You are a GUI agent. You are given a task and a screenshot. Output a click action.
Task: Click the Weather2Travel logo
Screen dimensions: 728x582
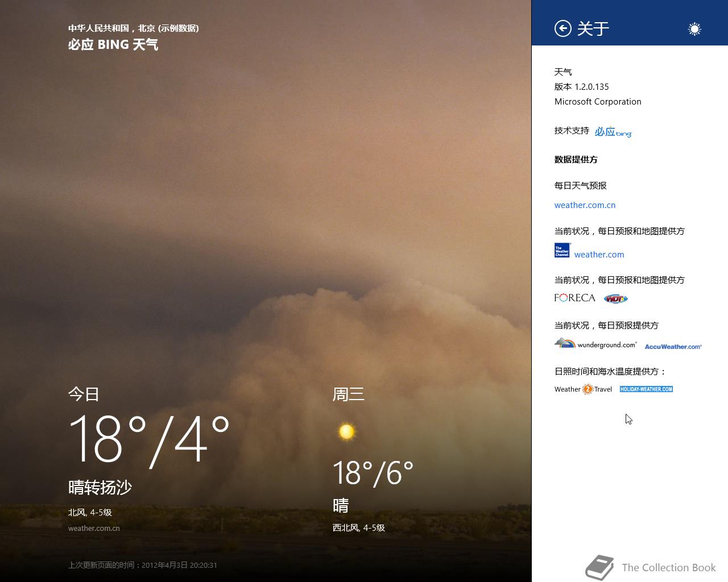tap(584, 389)
